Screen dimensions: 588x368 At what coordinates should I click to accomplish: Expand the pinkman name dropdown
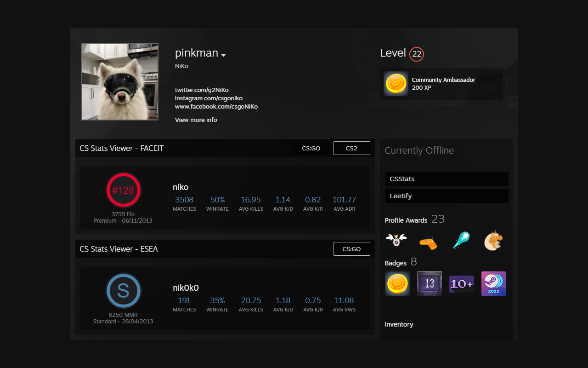point(224,55)
